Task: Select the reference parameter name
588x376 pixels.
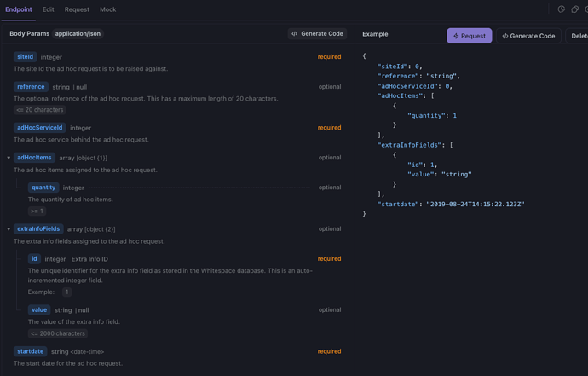Action: [x=31, y=87]
